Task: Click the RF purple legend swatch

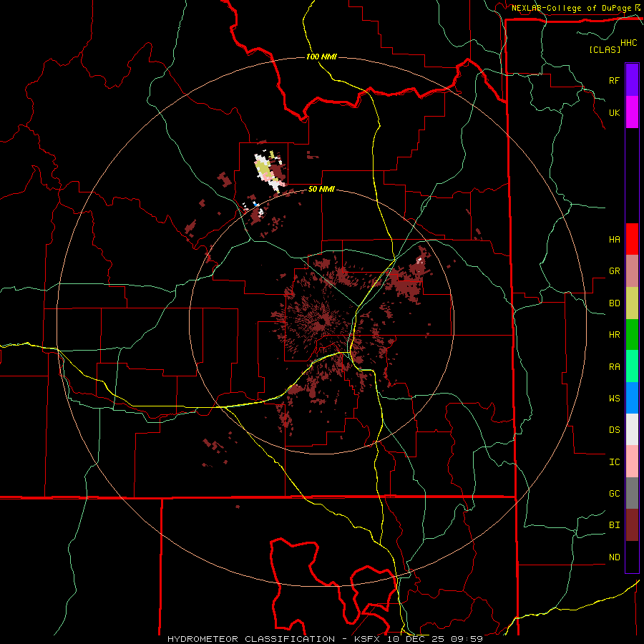Action: click(x=632, y=80)
